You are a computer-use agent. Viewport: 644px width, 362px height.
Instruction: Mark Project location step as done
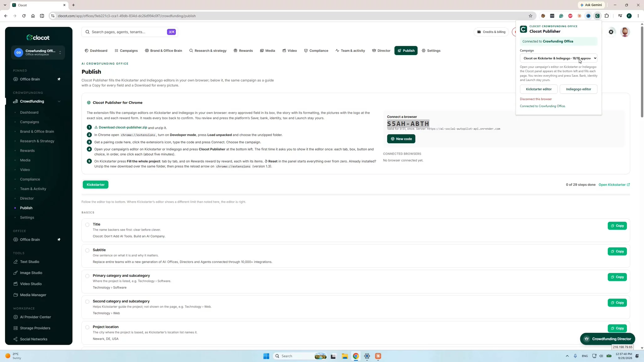point(87,327)
